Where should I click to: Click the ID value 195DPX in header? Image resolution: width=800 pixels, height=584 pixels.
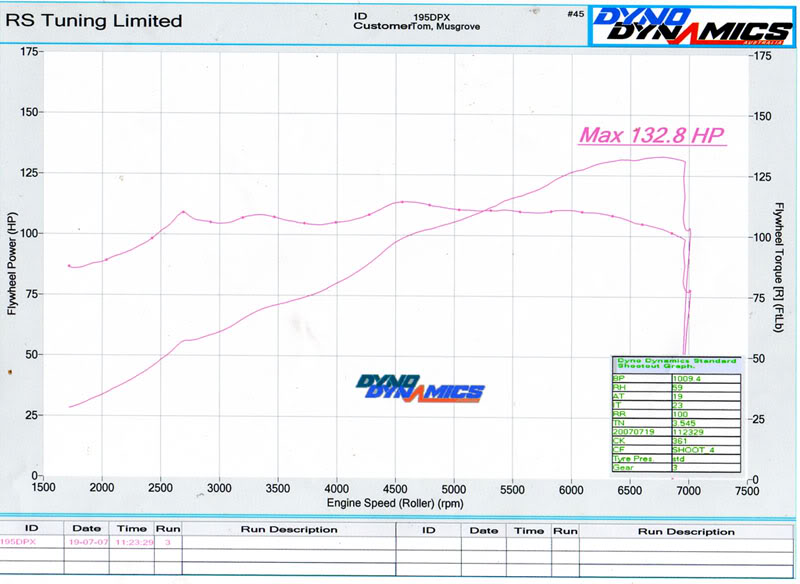432,17
